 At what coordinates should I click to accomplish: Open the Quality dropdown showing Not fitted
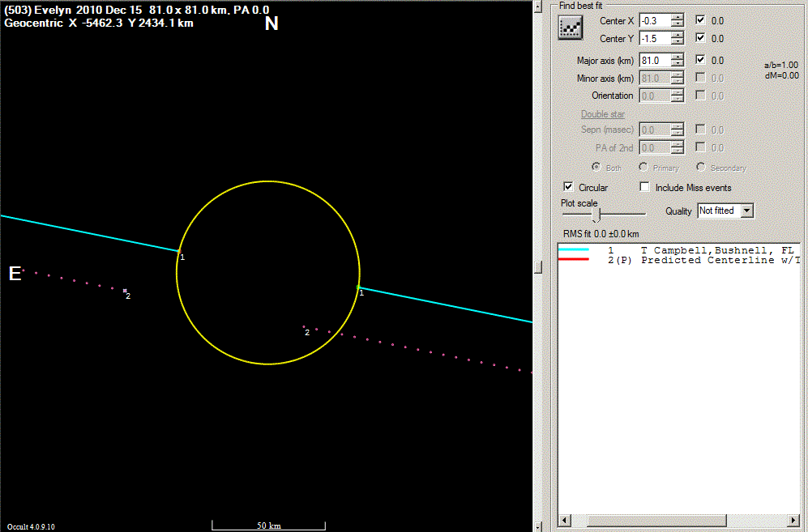tap(747, 211)
